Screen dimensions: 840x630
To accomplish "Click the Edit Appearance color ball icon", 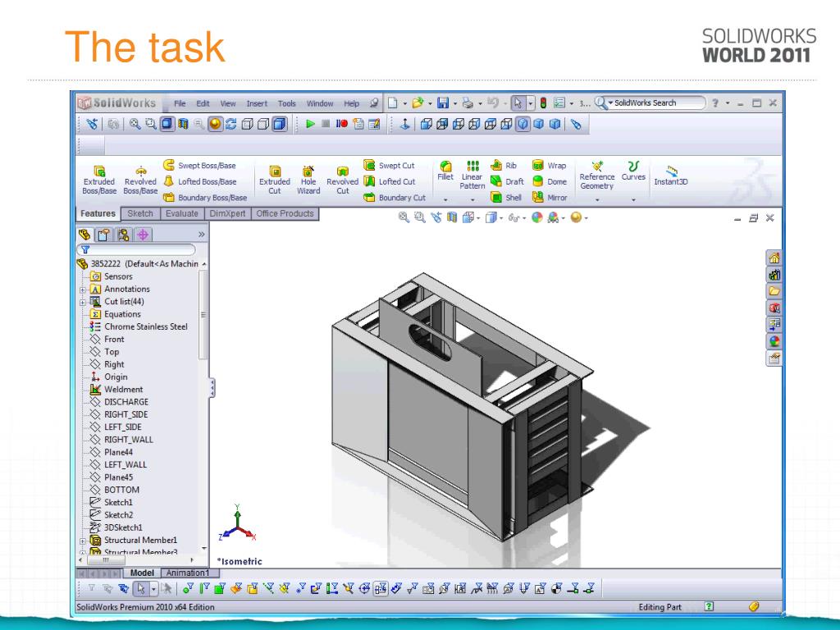I will pos(537,217).
